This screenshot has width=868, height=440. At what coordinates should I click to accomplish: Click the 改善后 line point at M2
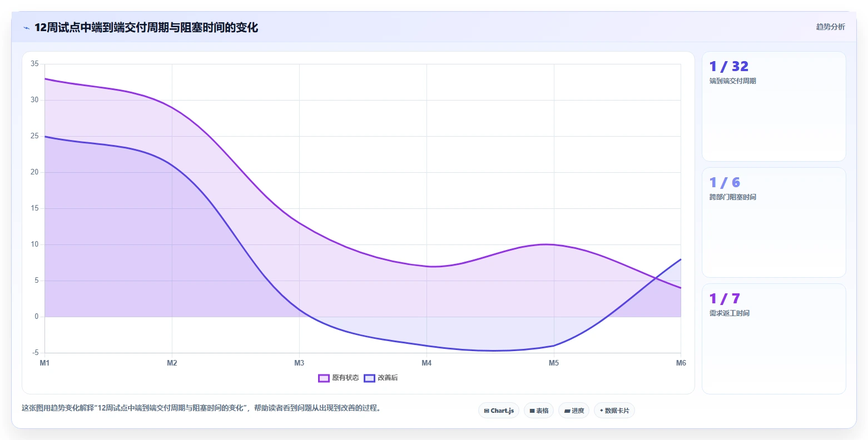(x=172, y=165)
